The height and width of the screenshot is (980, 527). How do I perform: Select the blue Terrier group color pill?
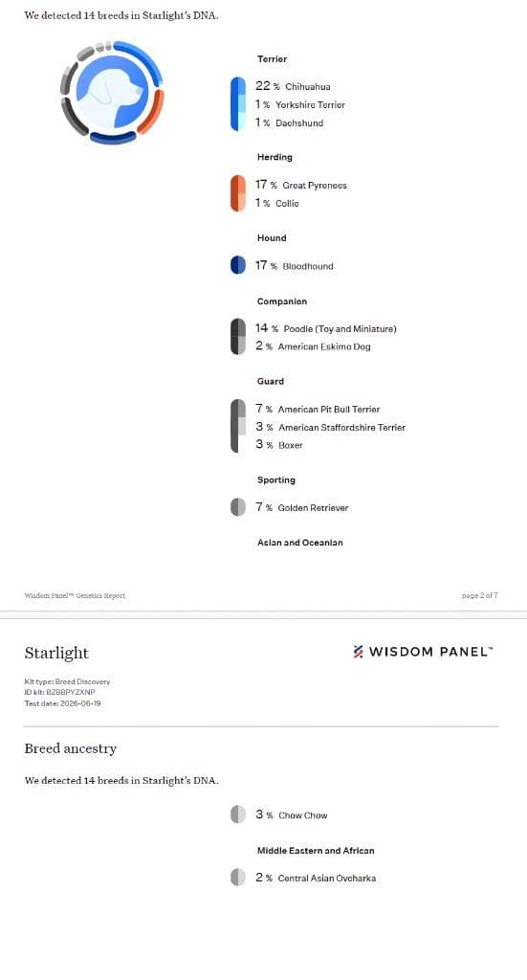[238, 103]
